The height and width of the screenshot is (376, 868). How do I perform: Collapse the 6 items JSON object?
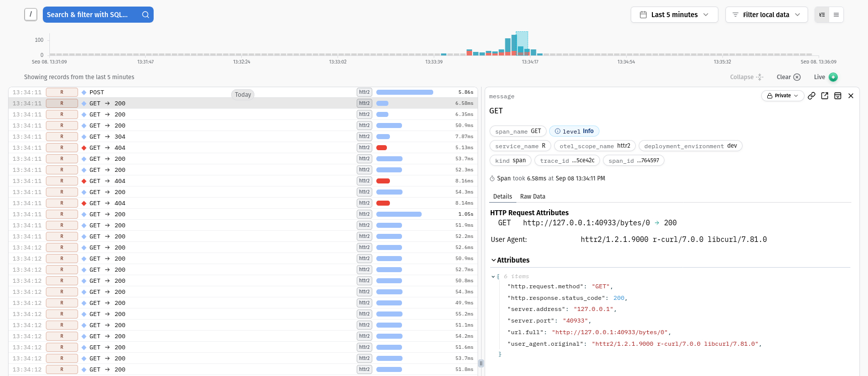[x=493, y=277]
